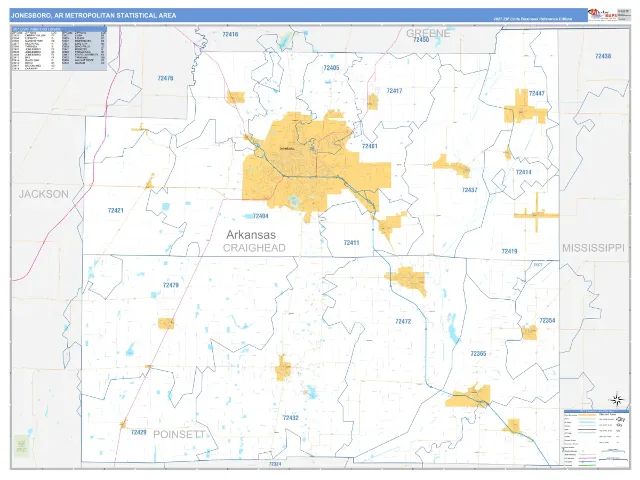
Task: Select ZIP code label 72416
Action: coord(230,34)
